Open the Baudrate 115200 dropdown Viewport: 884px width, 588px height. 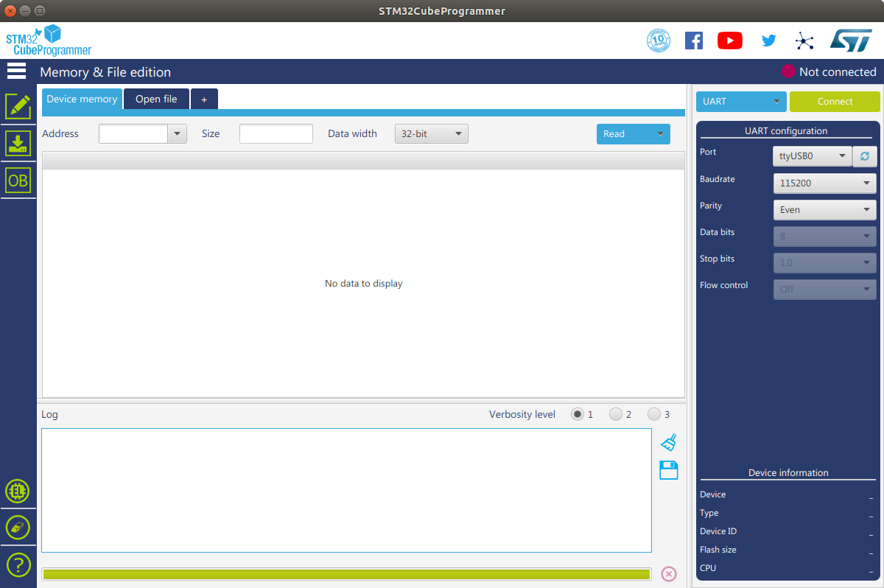coord(824,183)
